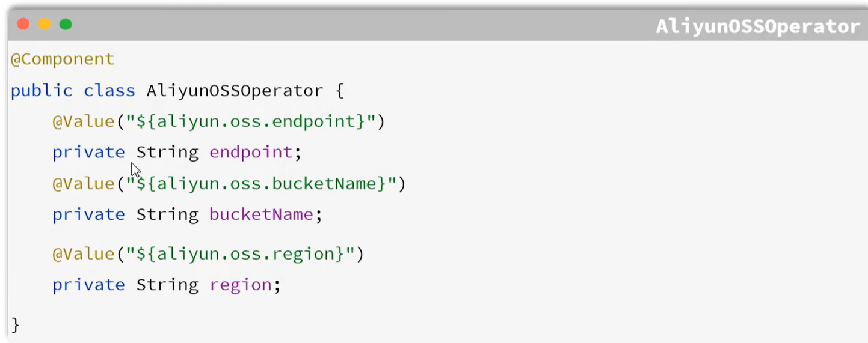Click the AliyunOSSOperator window title
Image resolution: width=868 pixels, height=343 pixels.
(x=758, y=26)
